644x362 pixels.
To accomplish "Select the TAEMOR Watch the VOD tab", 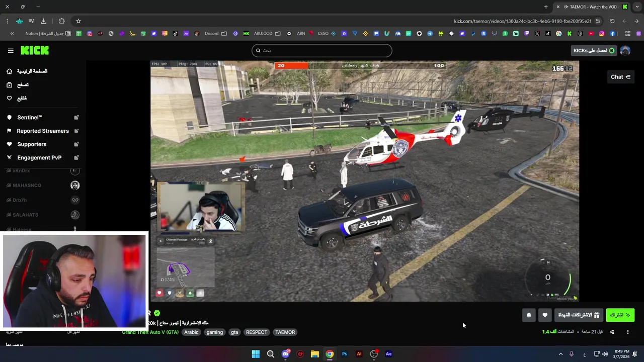I will click(592, 7).
